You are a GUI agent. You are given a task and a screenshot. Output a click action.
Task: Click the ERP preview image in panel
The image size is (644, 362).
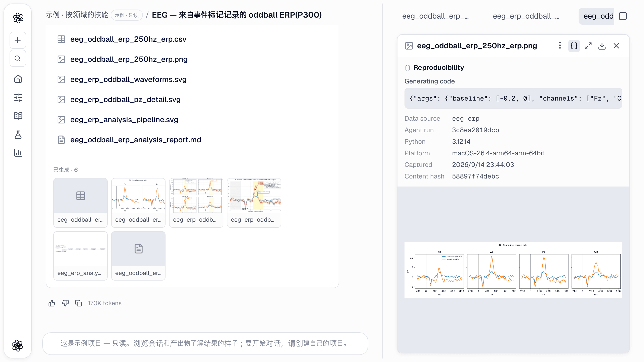[513, 270]
